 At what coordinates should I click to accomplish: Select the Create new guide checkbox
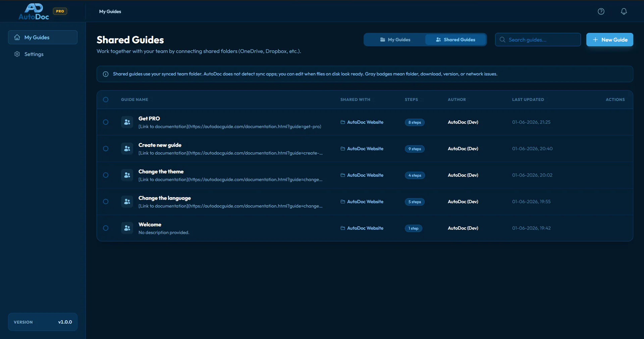click(x=106, y=149)
